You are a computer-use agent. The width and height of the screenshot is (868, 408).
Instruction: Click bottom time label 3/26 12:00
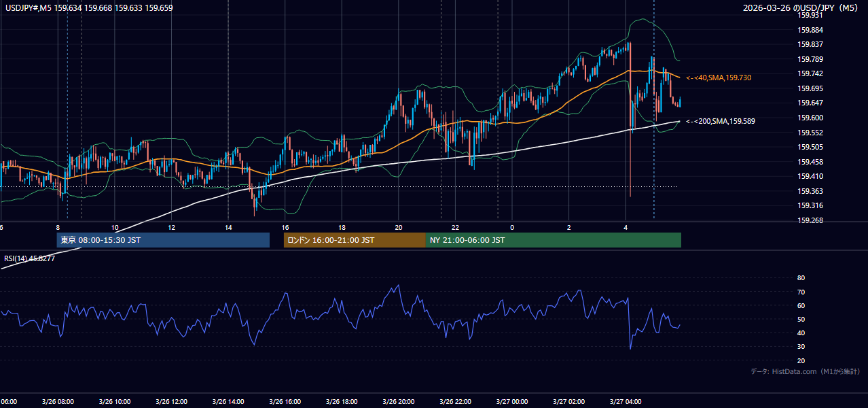coord(171,402)
